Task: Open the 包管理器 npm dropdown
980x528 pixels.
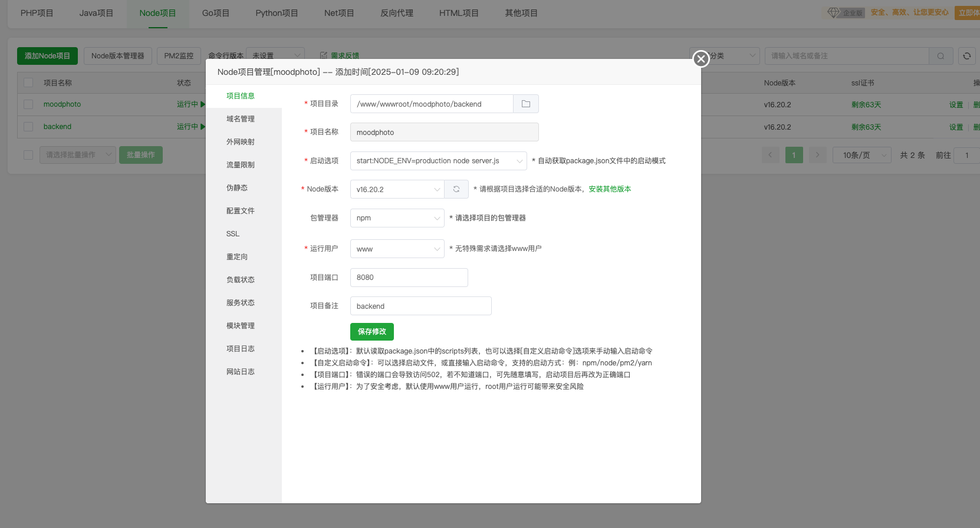Action: [397, 218]
